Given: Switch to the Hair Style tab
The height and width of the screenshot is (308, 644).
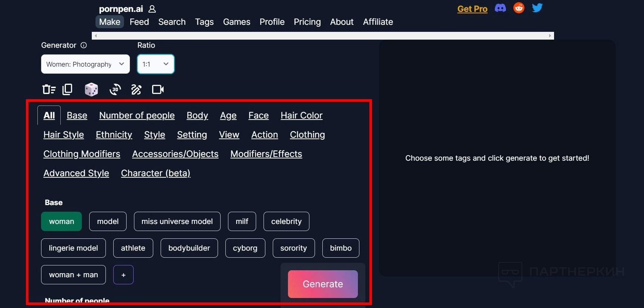Looking at the screenshot, I should (64, 135).
